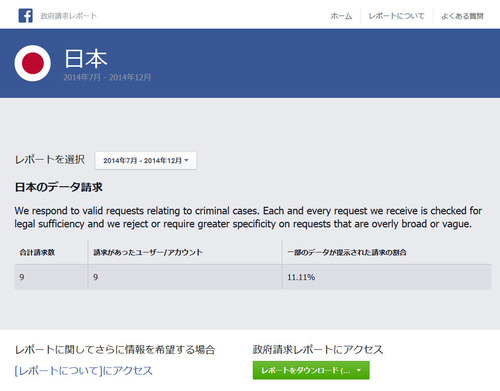
Task: Select the value 9 under 合計請求数
Action: 22,277
